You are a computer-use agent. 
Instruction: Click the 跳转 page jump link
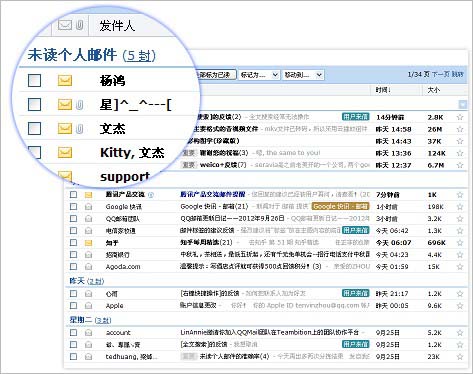pyautogui.click(x=457, y=74)
